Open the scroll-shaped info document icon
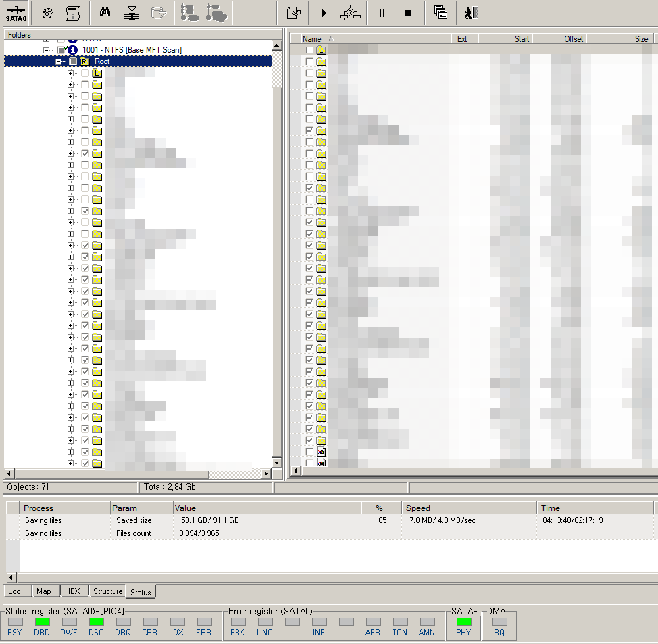 (x=73, y=14)
